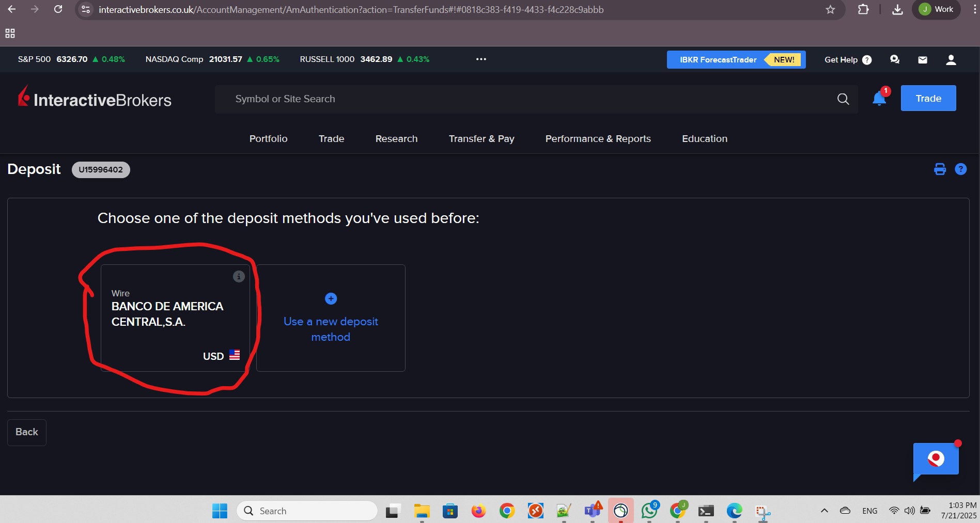
Task: Go to InteractiveBrokers logo home
Action: (95, 98)
